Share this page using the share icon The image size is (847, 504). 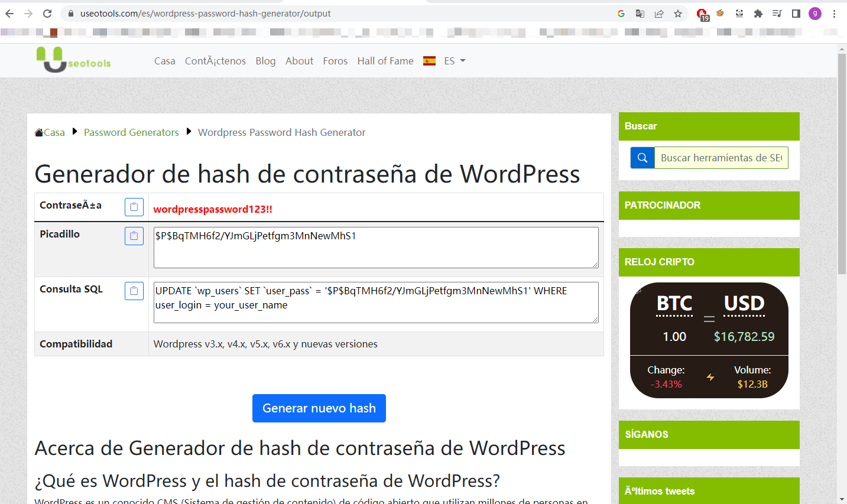pyautogui.click(x=659, y=14)
